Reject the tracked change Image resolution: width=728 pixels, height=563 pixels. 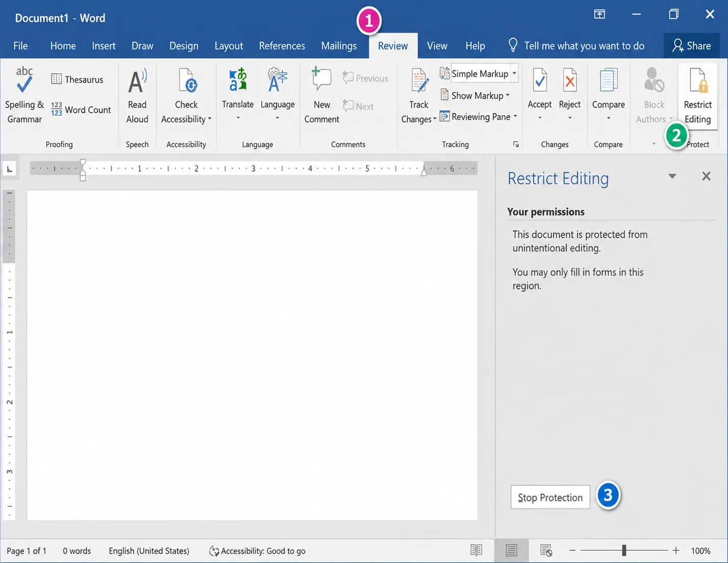coord(570,88)
